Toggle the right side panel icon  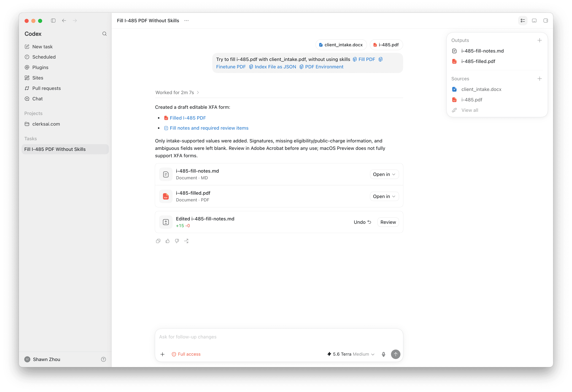[546, 21]
